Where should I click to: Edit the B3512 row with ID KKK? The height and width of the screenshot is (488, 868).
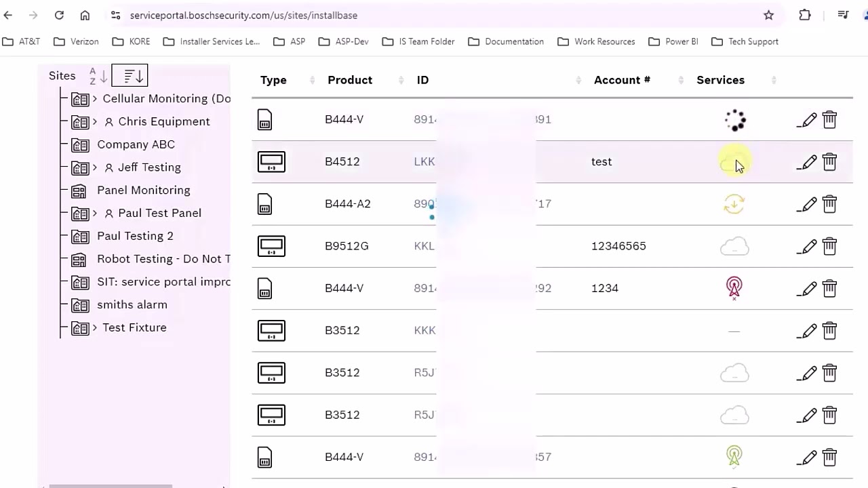coord(807,331)
